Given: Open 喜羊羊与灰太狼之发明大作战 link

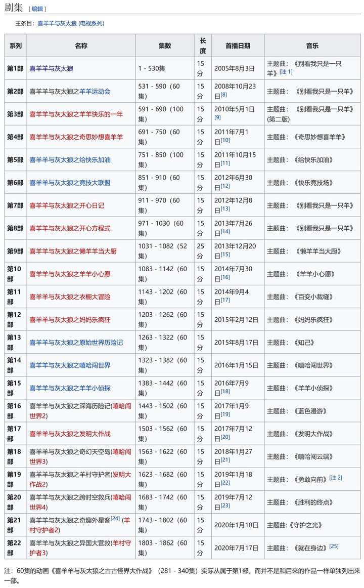Looking at the screenshot, I should (x=70, y=434).
